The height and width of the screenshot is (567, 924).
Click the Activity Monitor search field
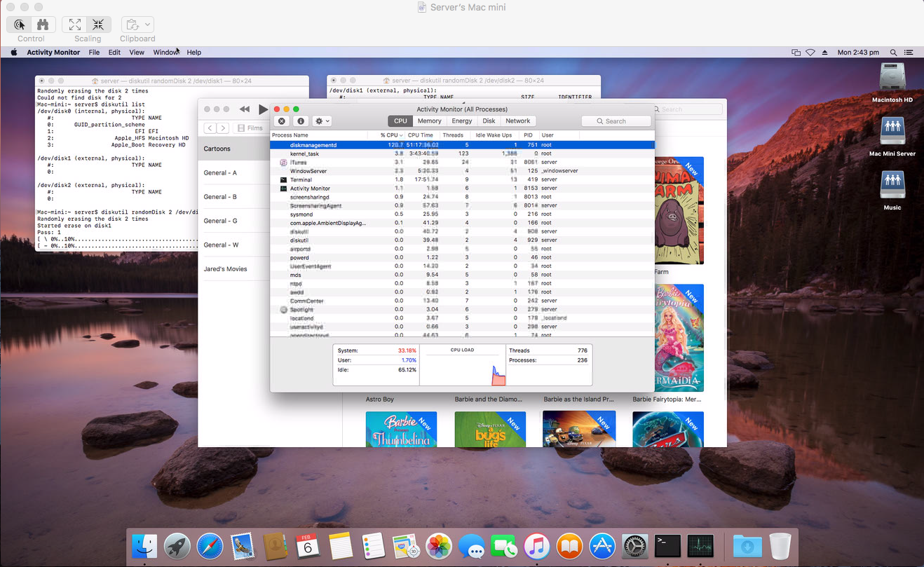[x=616, y=121]
